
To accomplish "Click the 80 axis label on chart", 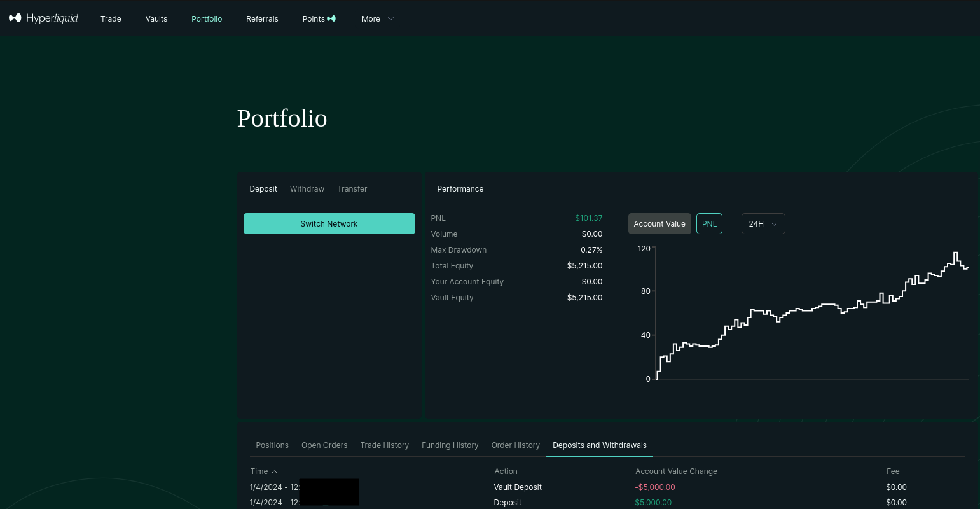I will (646, 291).
